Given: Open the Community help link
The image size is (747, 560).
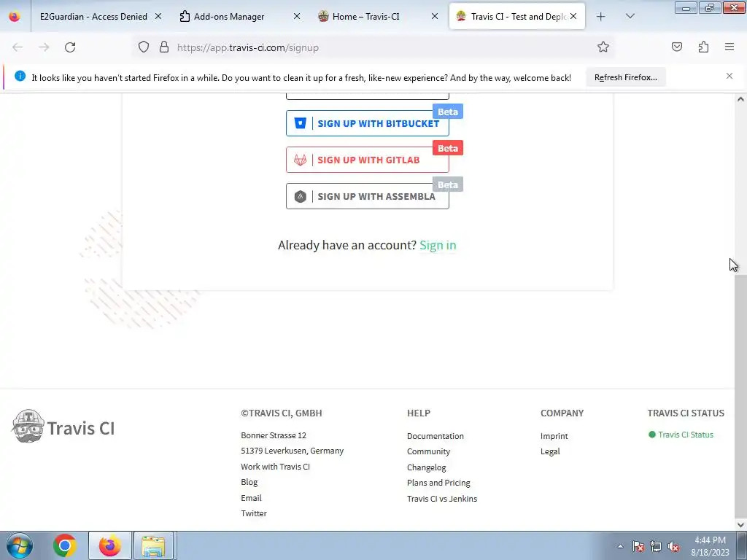Looking at the screenshot, I should coord(428,451).
